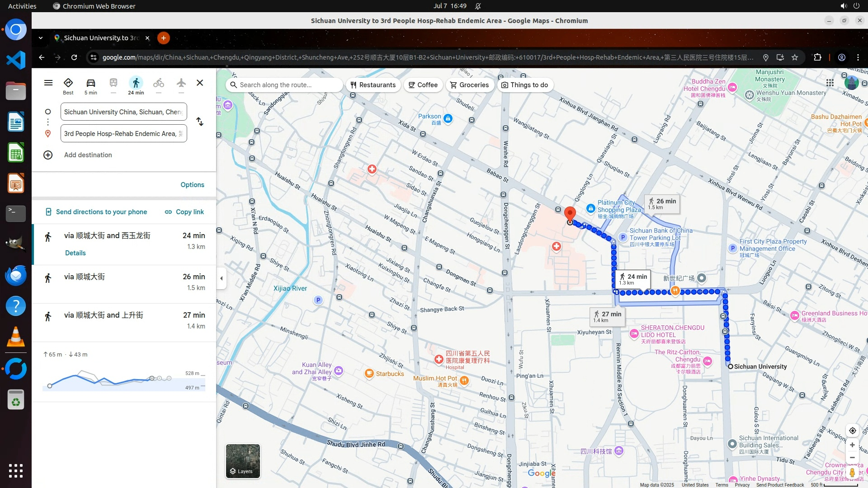Zoom in the map with plus
The image size is (868, 488).
[x=852, y=445]
